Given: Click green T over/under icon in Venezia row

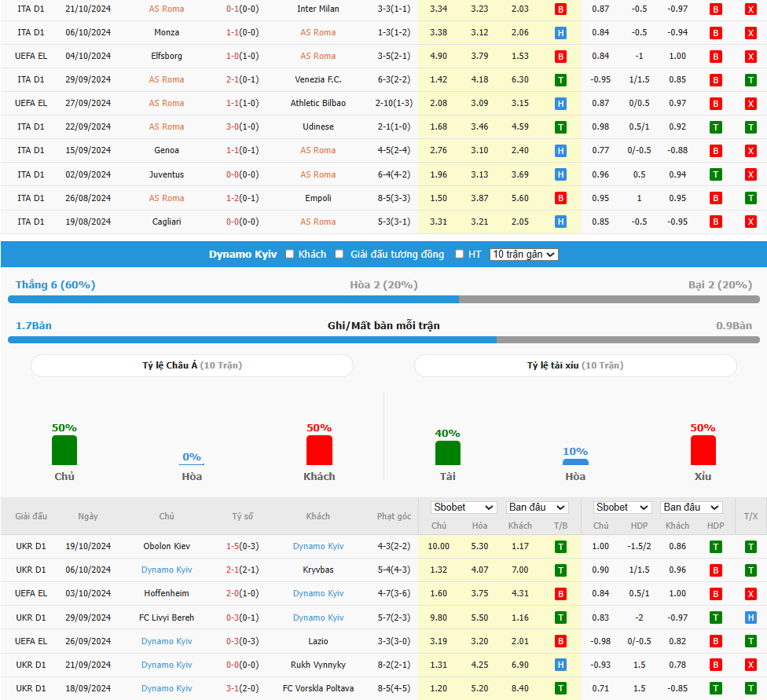Looking at the screenshot, I should click(x=750, y=79).
